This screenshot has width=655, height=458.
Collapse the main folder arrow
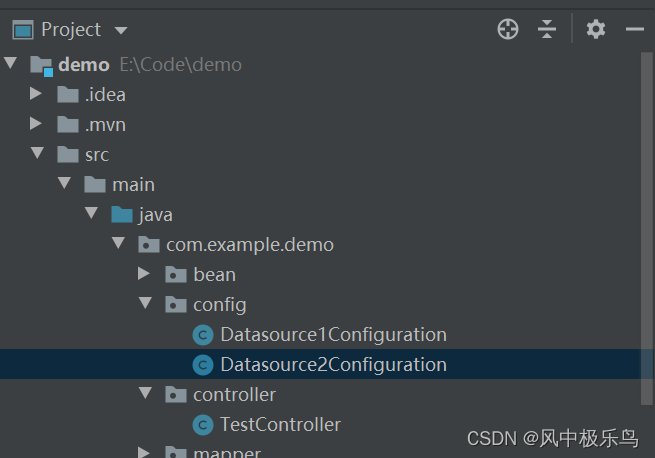click(64, 183)
